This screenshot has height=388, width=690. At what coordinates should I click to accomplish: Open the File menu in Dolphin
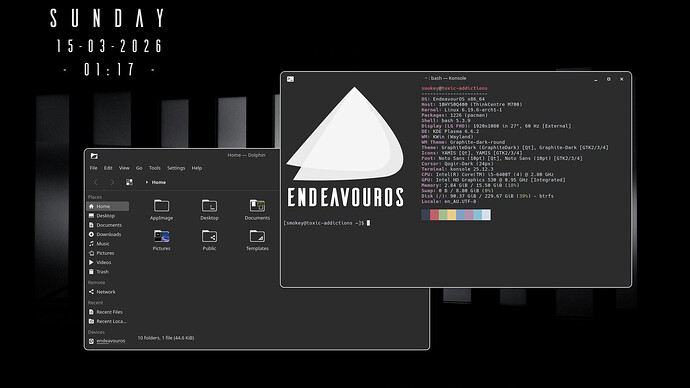93,168
